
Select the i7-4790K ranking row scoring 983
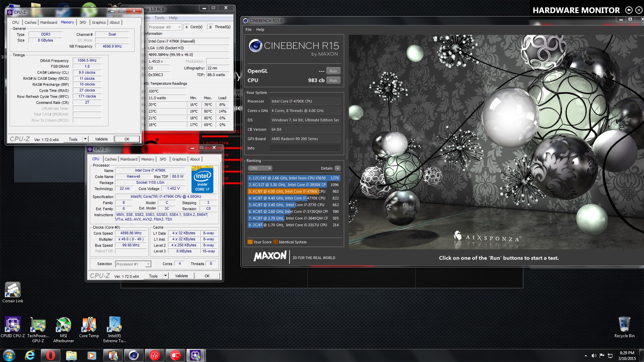[294, 191]
